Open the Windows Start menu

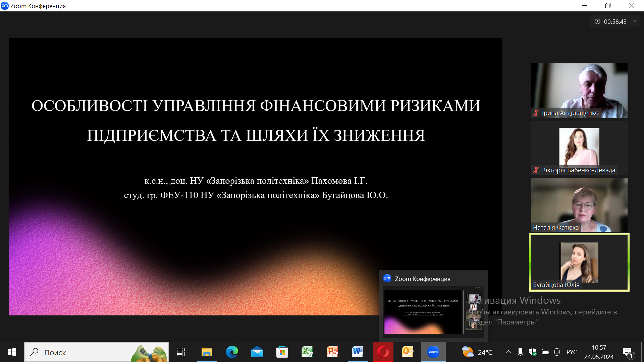(12, 352)
